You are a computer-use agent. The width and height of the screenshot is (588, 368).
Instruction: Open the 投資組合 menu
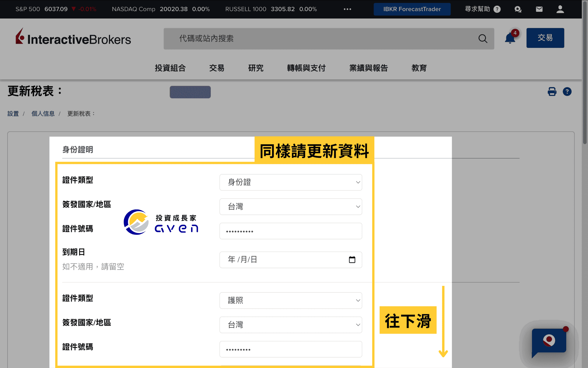pyautogui.click(x=170, y=68)
